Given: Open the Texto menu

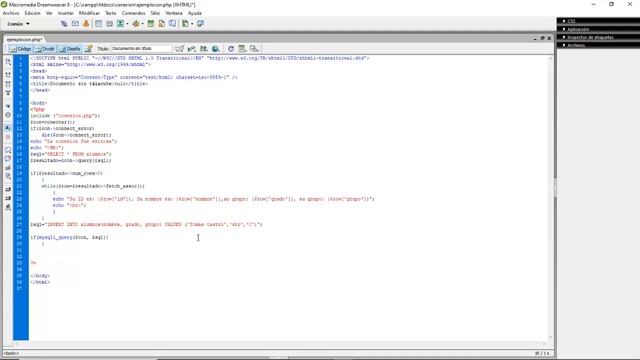Looking at the screenshot, I should pyautogui.click(x=111, y=13).
